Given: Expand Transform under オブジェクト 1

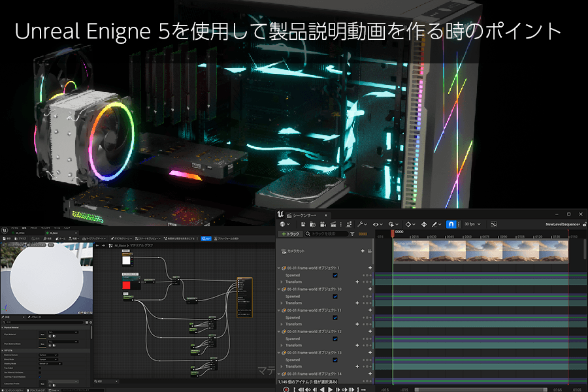Looking at the screenshot, I should point(282,282).
